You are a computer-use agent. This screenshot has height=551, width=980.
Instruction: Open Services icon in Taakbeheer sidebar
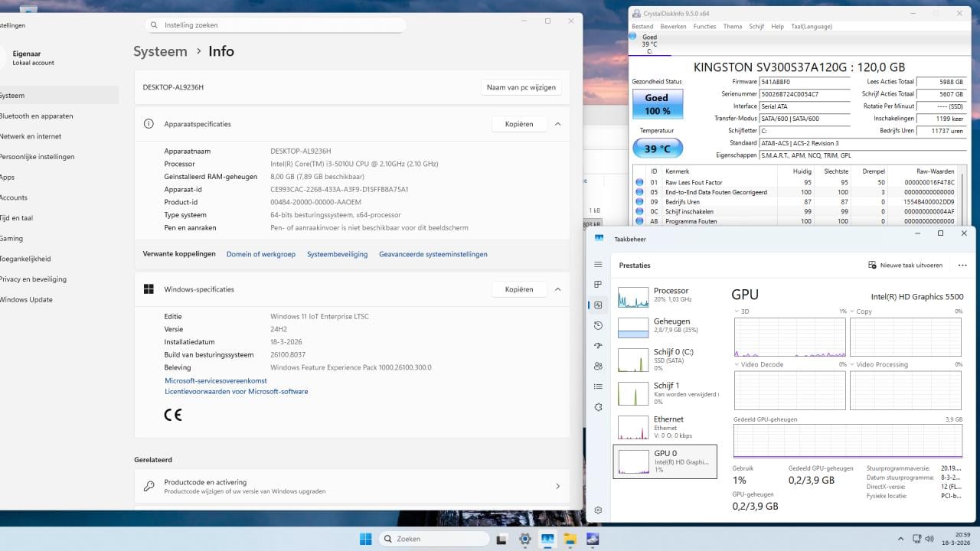click(x=598, y=407)
